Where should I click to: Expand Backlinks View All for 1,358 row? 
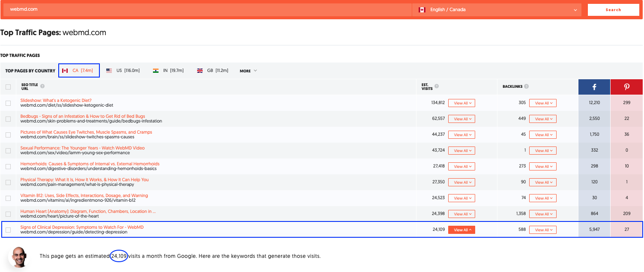[542, 214]
